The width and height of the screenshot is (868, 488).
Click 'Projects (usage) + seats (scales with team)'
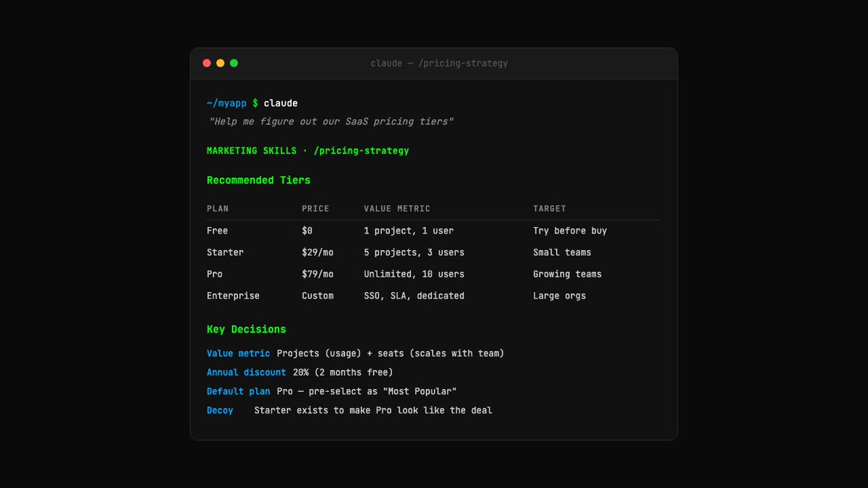tap(391, 354)
